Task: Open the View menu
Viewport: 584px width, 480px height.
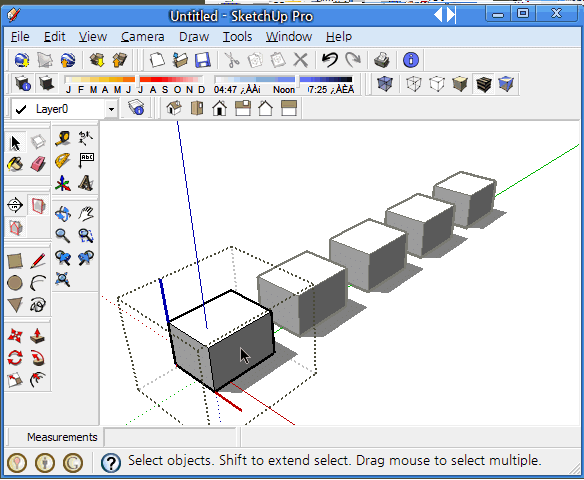Action: pos(93,37)
